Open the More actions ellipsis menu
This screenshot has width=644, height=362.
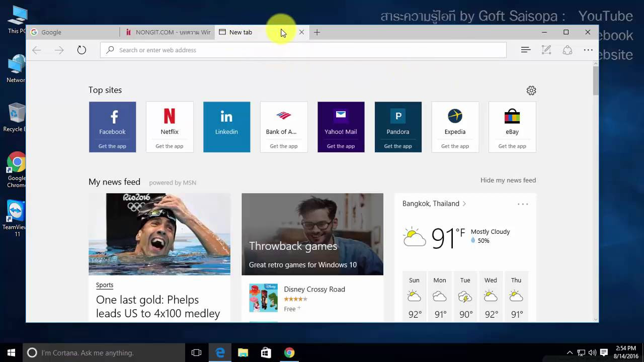pyautogui.click(x=588, y=50)
